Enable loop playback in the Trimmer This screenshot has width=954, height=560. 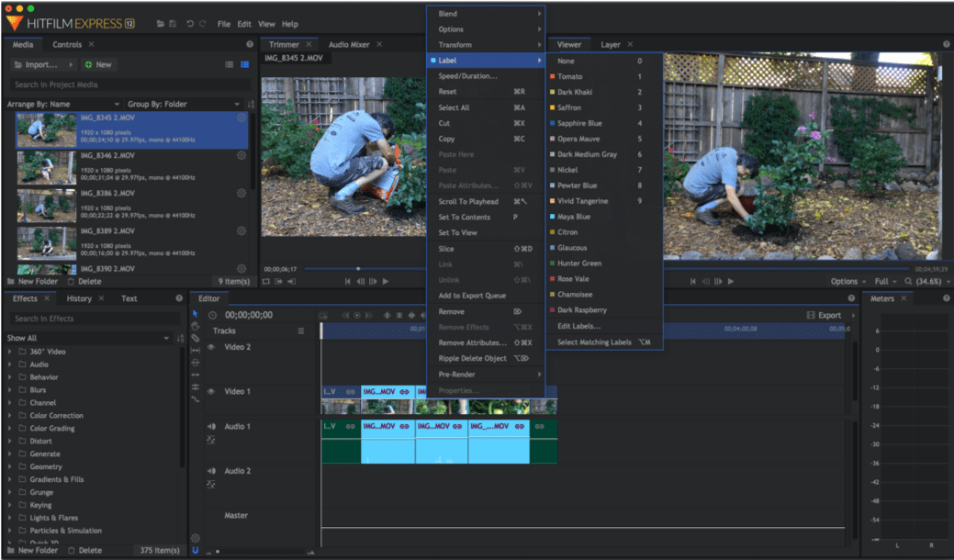(265, 282)
